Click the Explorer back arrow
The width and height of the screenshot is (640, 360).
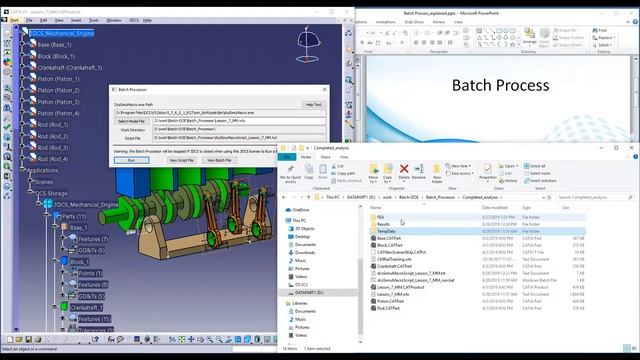(284, 197)
